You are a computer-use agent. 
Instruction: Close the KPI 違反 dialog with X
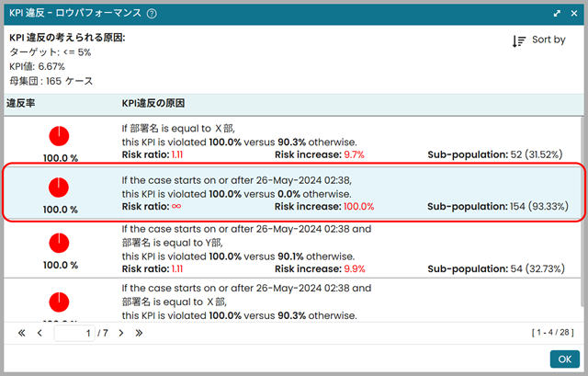tap(573, 14)
